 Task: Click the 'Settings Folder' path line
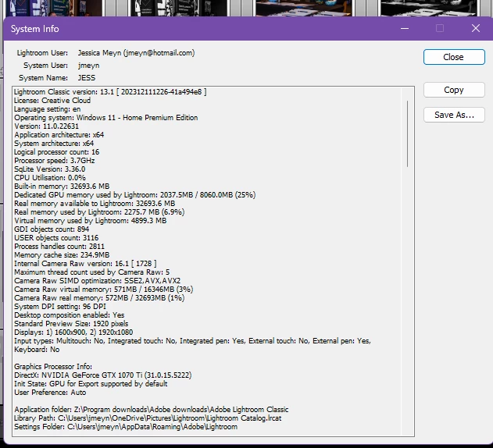pyautogui.click(x=126, y=427)
